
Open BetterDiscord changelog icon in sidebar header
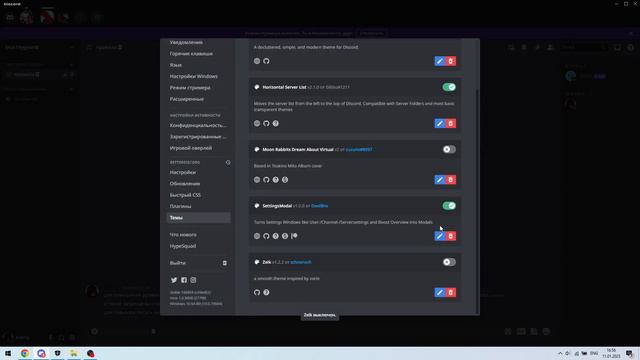[228, 162]
